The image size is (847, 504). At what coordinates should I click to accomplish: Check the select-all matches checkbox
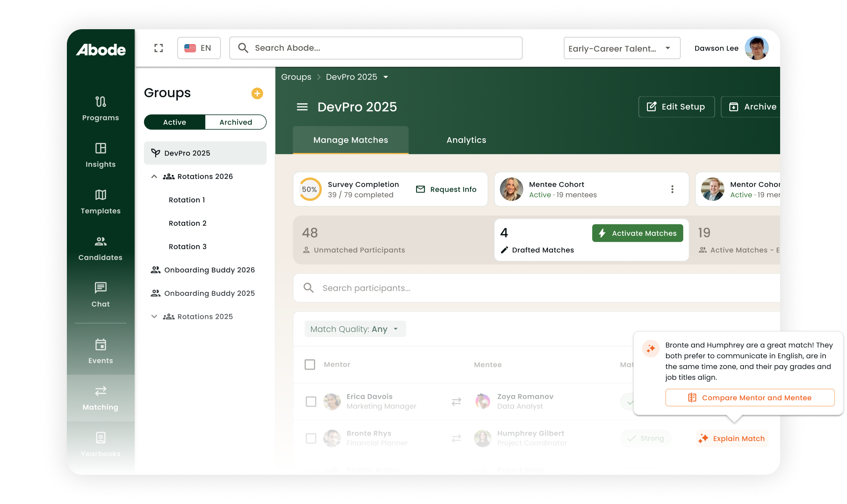point(310,365)
